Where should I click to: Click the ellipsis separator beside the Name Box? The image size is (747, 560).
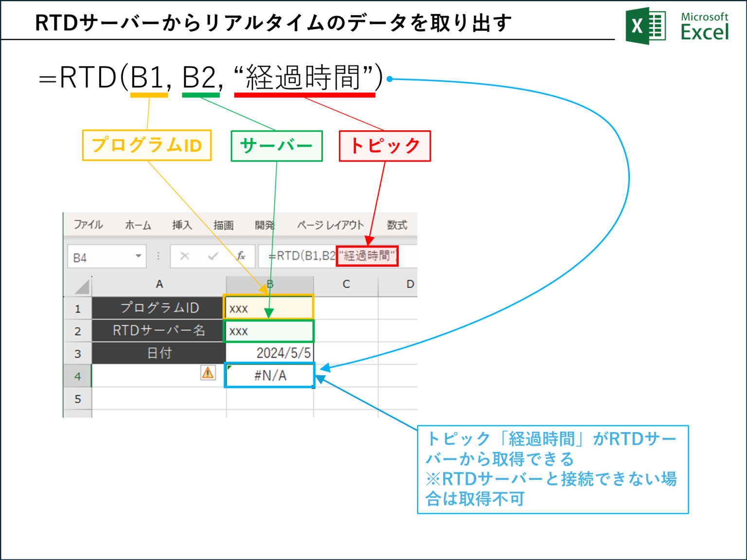click(x=158, y=256)
